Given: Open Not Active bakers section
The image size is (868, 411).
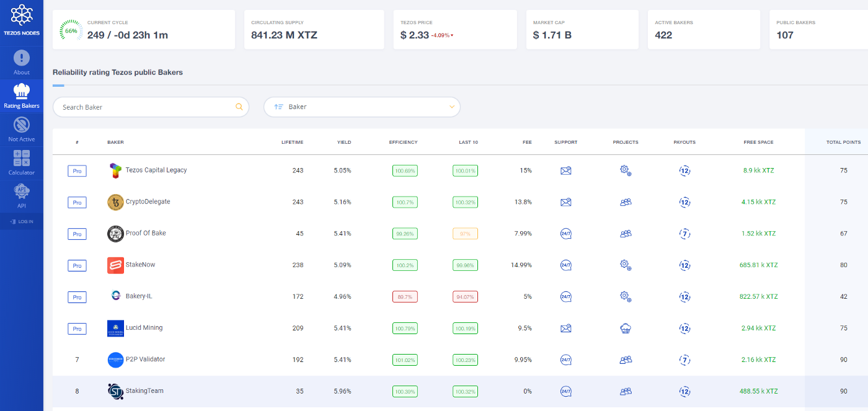Looking at the screenshot, I should (22, 130).
